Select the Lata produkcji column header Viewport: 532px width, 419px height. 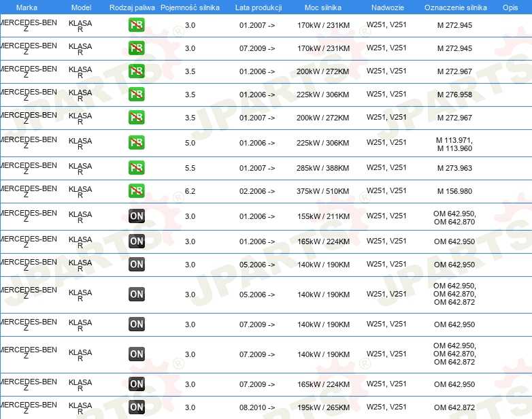(x=259, y=7)
